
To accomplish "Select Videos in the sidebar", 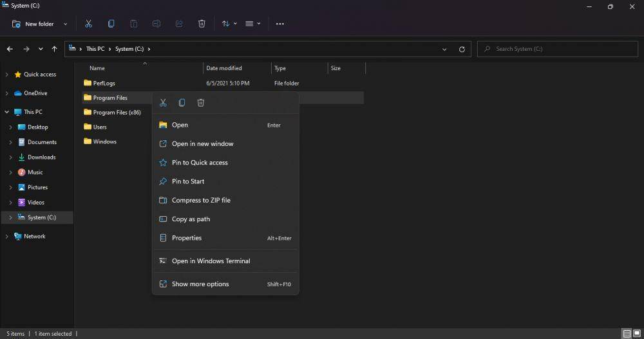I will tap(35, 203).
